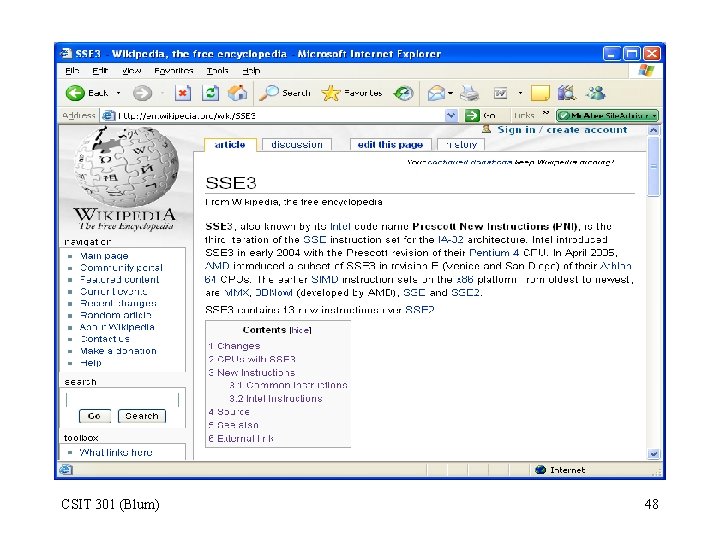Click the Back arrow icon
The width and height of the screenshot is (720, 540).
click(x=75, y=93)
